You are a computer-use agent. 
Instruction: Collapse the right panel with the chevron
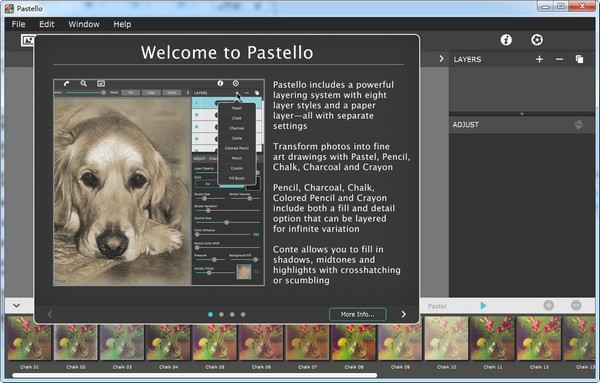pyautogui.click(x=441, y=59)
